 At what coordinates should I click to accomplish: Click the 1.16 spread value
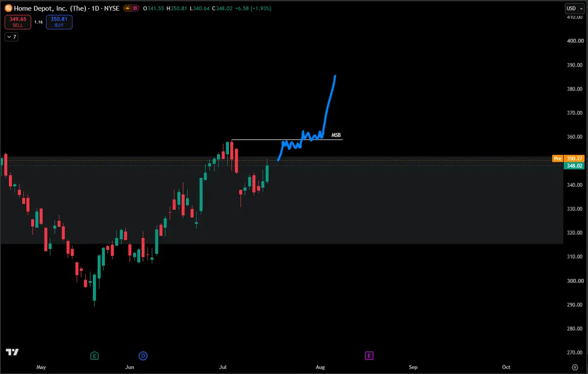tap(39, 23)
